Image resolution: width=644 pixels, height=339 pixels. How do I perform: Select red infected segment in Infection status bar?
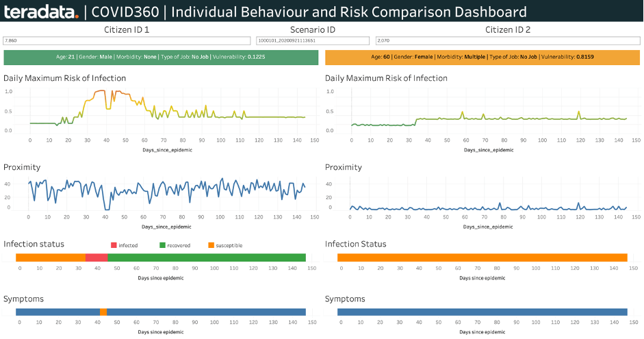pos(96,258)
